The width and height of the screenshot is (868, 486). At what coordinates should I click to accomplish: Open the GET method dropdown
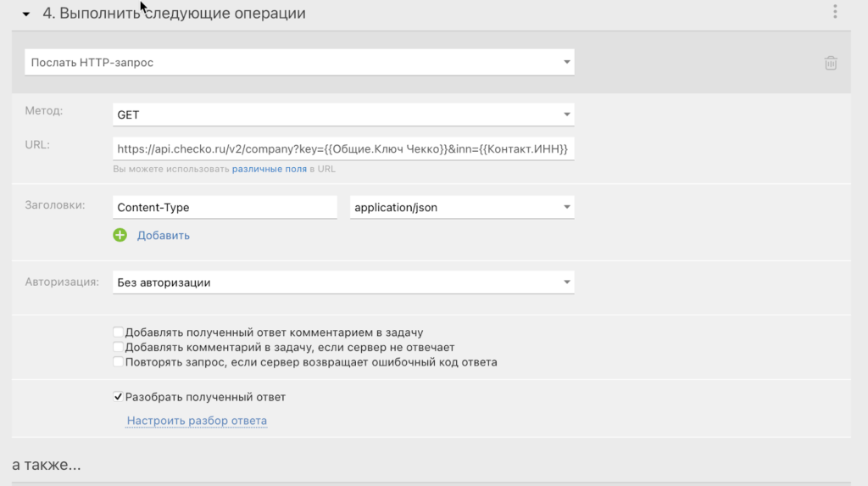click(x=343, y=115)
